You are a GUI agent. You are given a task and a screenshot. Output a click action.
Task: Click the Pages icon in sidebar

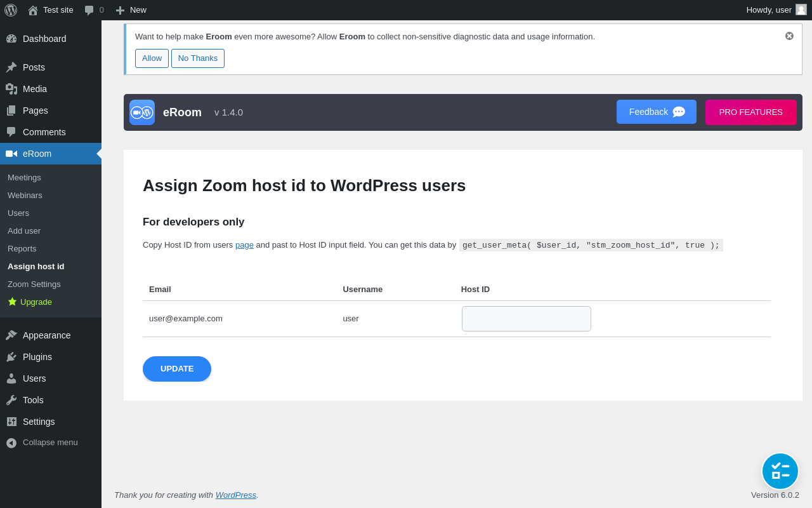pos(11,110)
